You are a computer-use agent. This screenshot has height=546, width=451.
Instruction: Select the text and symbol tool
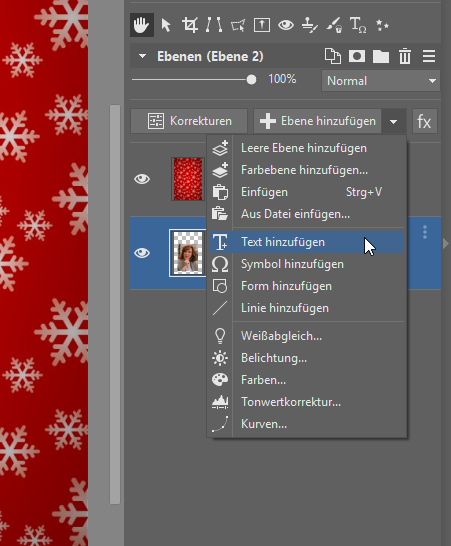(x=358, y=25)
